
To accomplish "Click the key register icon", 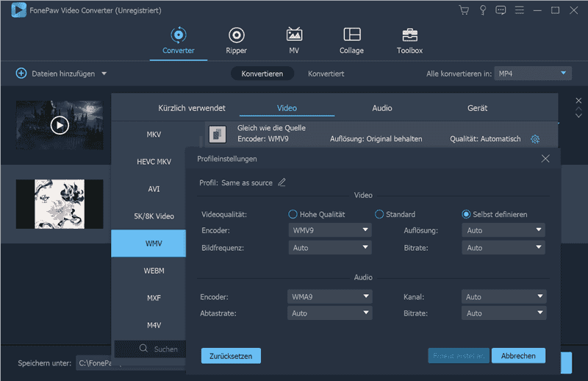I will 483,10.
